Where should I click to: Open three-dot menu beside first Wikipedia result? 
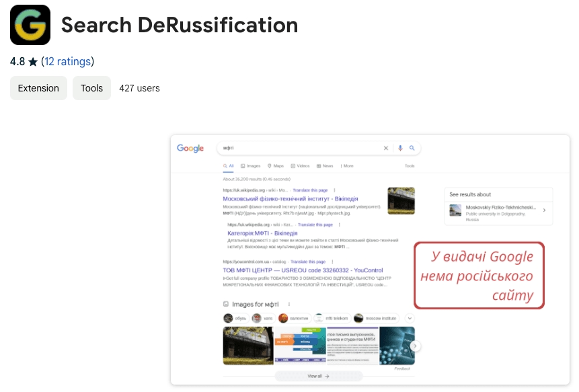coord(334,190)
